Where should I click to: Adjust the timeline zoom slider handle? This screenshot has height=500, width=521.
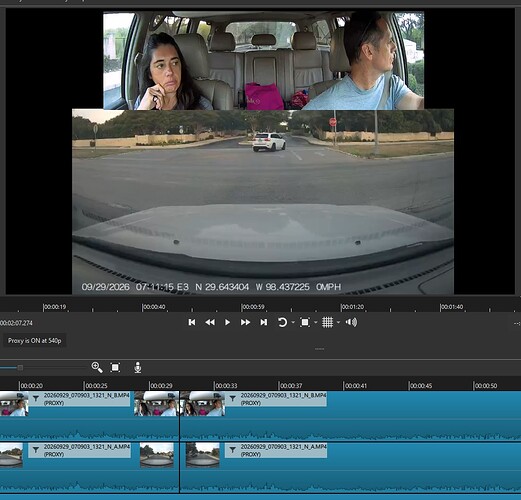pos(20,368)
